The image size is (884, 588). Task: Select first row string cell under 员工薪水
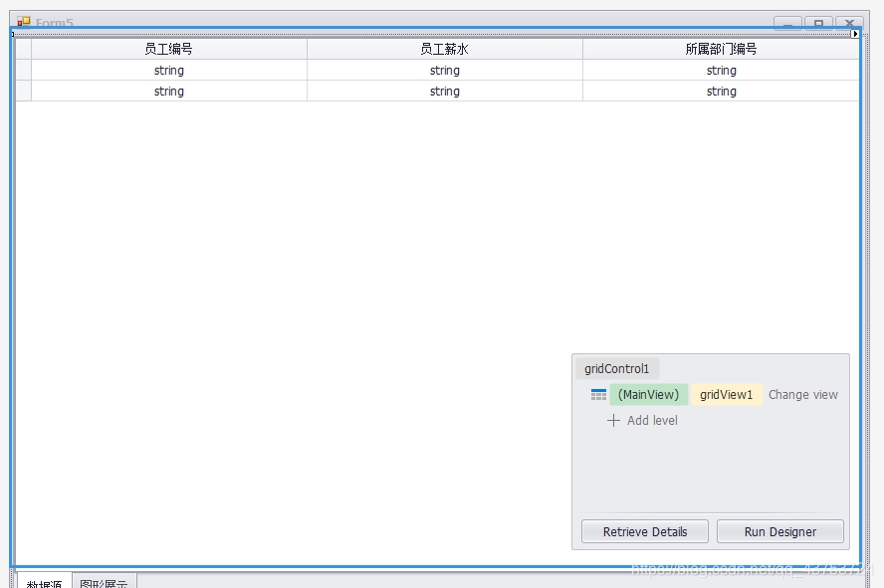point(445,71)
